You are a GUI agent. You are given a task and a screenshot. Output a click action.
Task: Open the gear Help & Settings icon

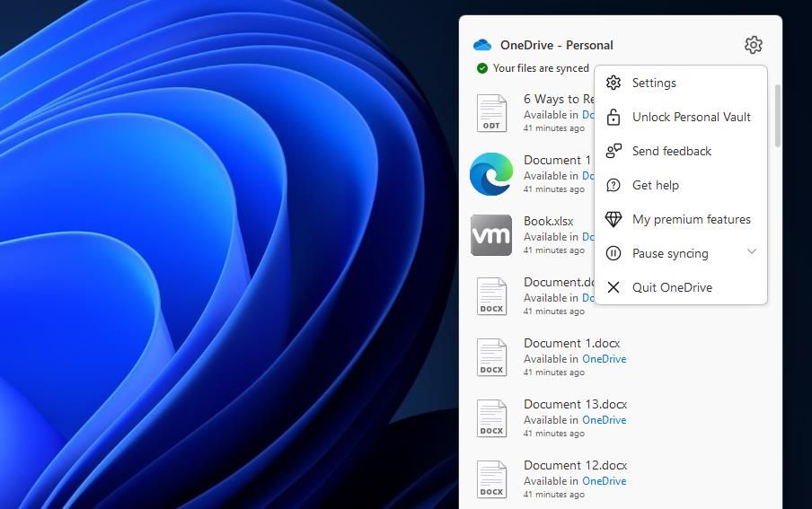coord(753,45)
